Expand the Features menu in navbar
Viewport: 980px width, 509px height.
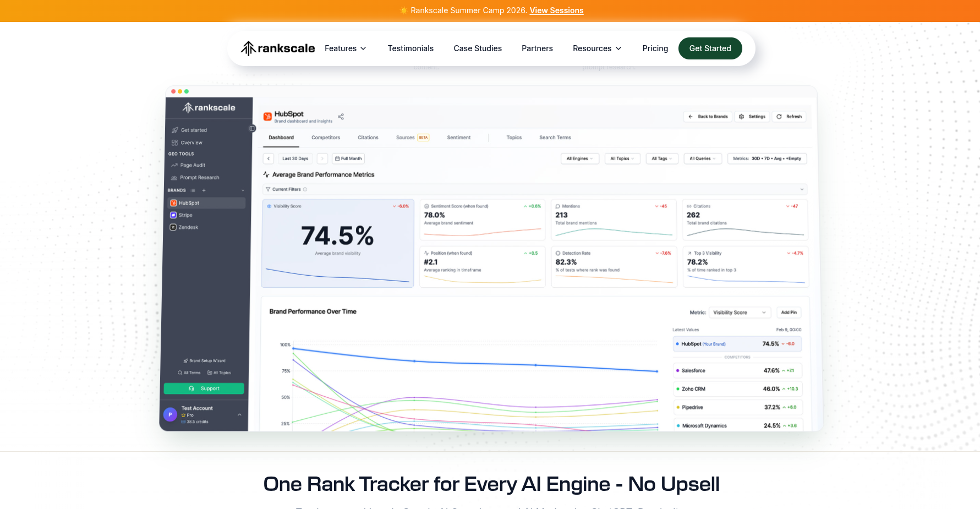[x=346, y=48]
